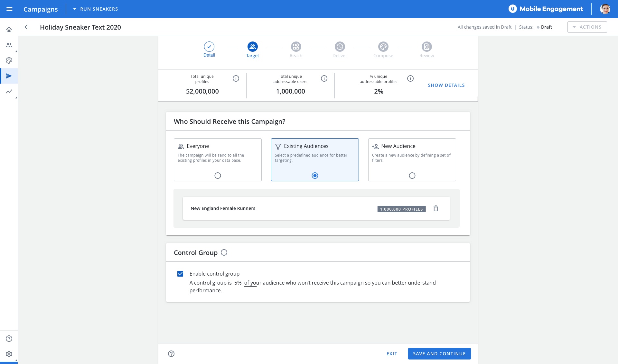Viewport: 618px width, 364px height.
Task: Show info about Control Group
Action: pos(224,252)
